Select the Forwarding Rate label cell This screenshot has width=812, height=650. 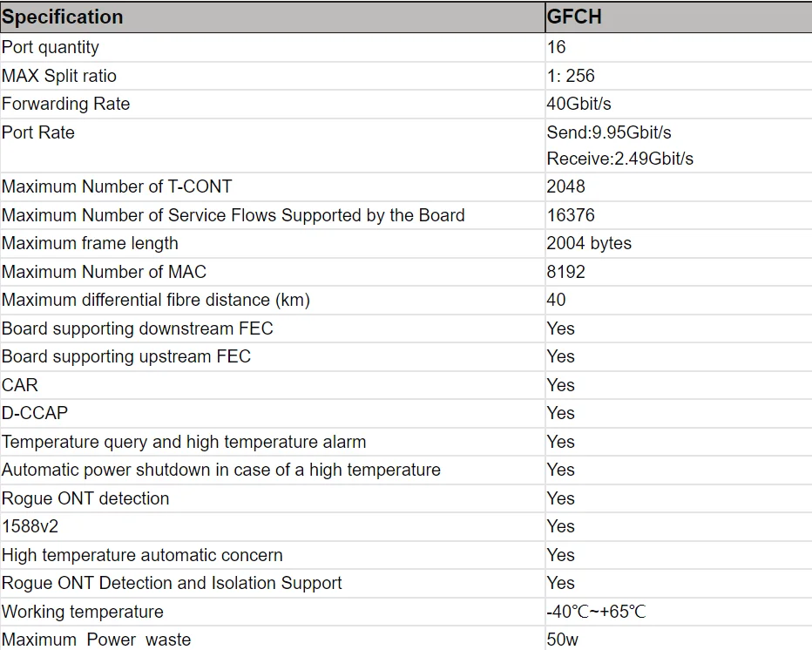click(x=65, y=104)
